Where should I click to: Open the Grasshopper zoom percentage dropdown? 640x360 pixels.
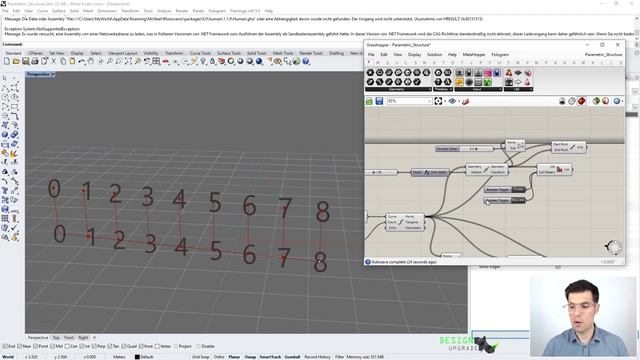[x=429, y=101]
